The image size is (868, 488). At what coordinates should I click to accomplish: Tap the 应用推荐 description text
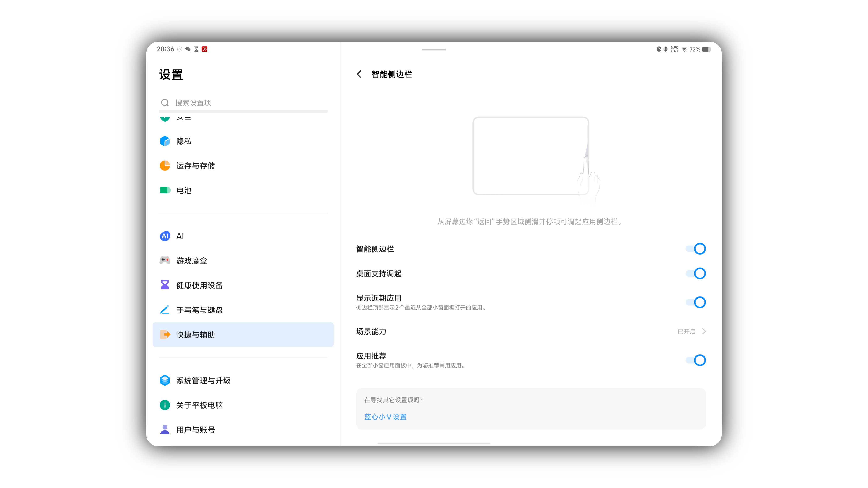click(411, 365)
